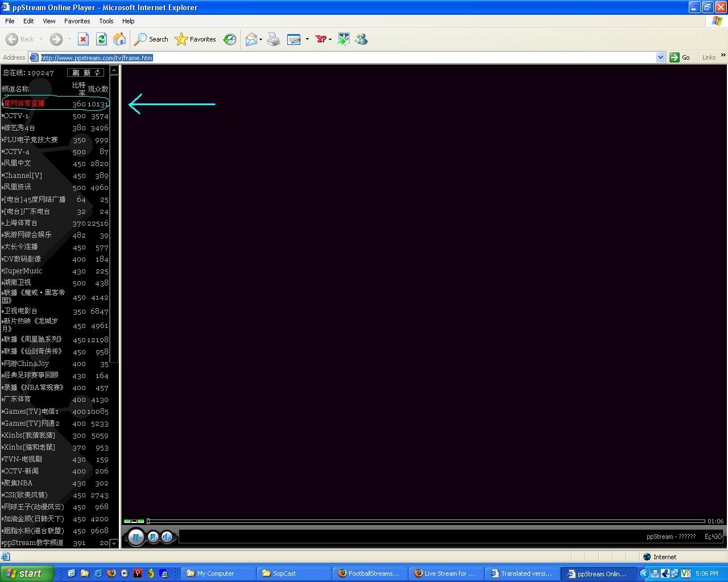
Task: Open the View menu
Action: tap(49, 21)
